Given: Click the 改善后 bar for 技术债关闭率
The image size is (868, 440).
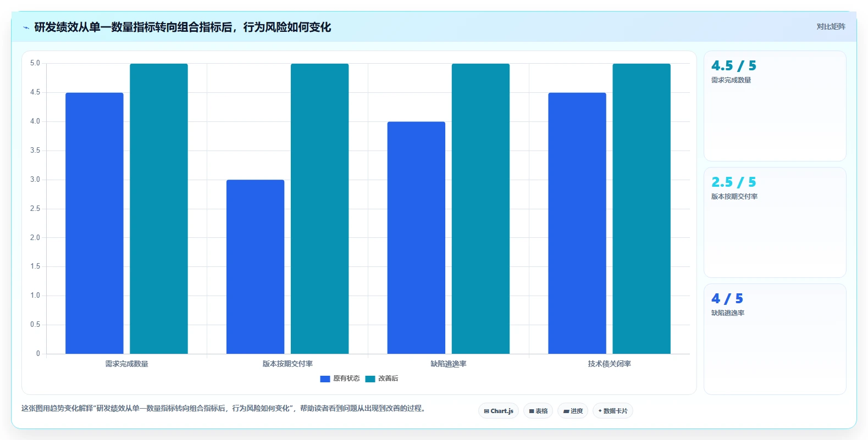Looking at the screenshot, I should pos(642,209).
